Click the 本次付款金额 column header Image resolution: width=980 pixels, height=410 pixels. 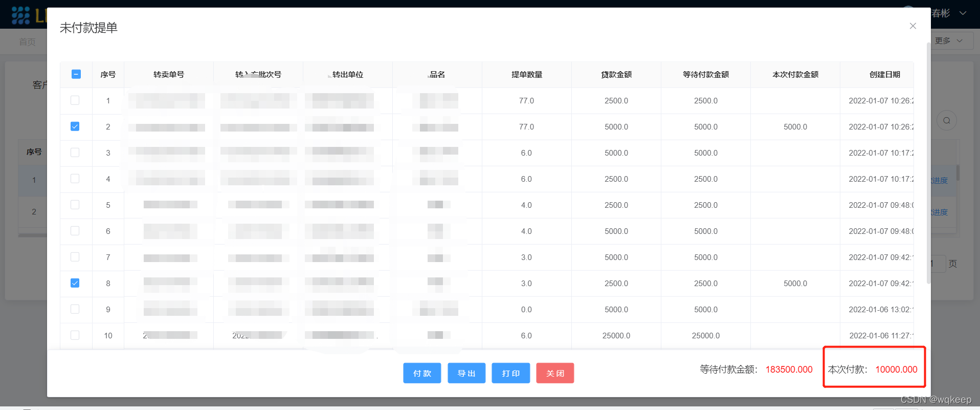[795, 75]
